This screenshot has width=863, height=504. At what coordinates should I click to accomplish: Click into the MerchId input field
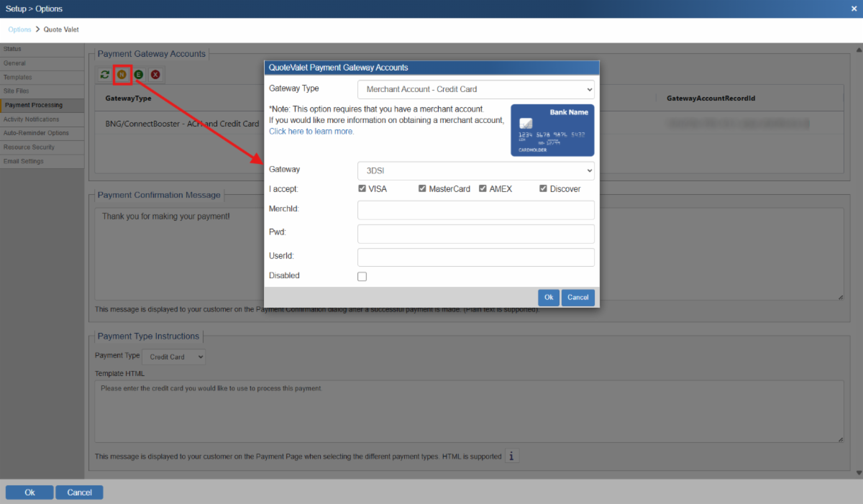tap(475, 210)
